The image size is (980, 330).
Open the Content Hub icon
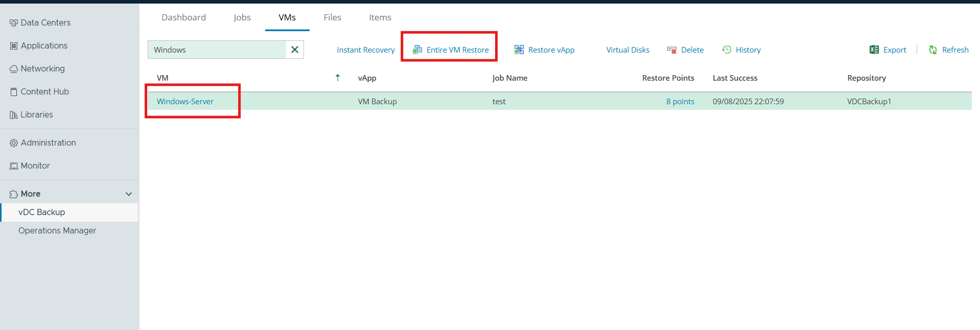(14, 92)
